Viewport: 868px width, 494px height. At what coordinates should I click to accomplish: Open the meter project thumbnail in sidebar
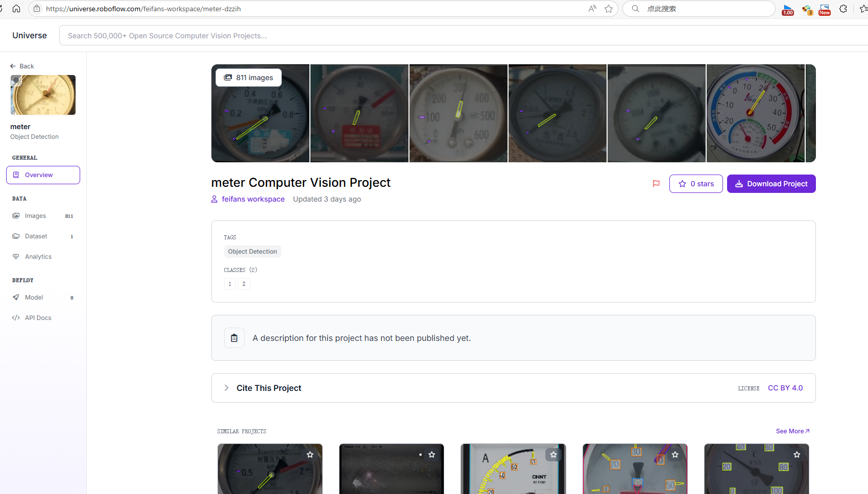[x=43, y=95]
